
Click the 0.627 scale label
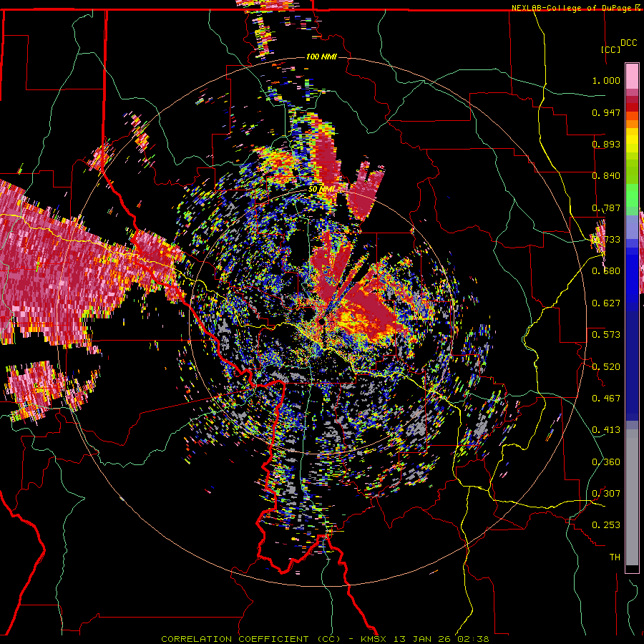coord(606,303)
